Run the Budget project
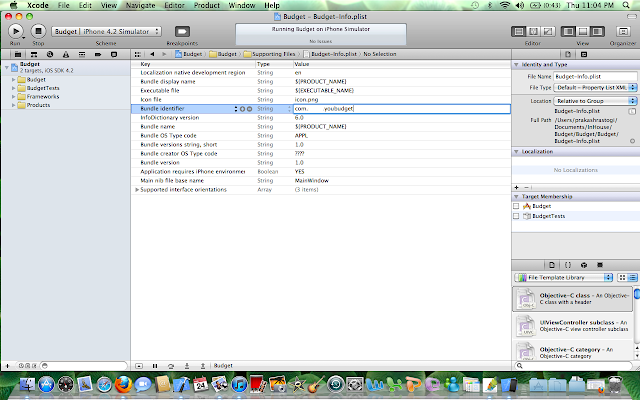 click(16, 31)
